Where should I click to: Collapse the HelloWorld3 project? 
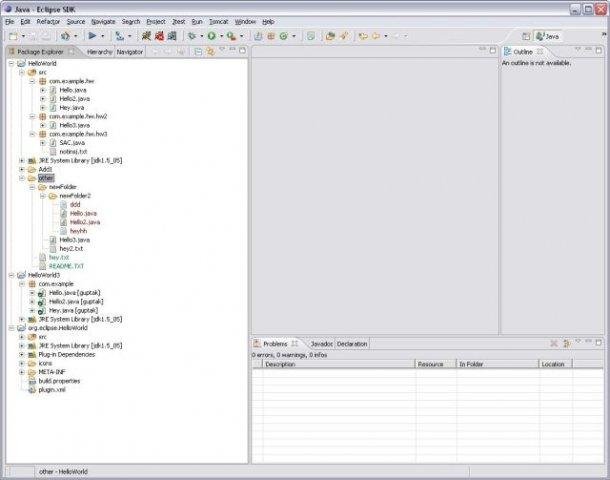pyautogui.click(x=11, y=275)
